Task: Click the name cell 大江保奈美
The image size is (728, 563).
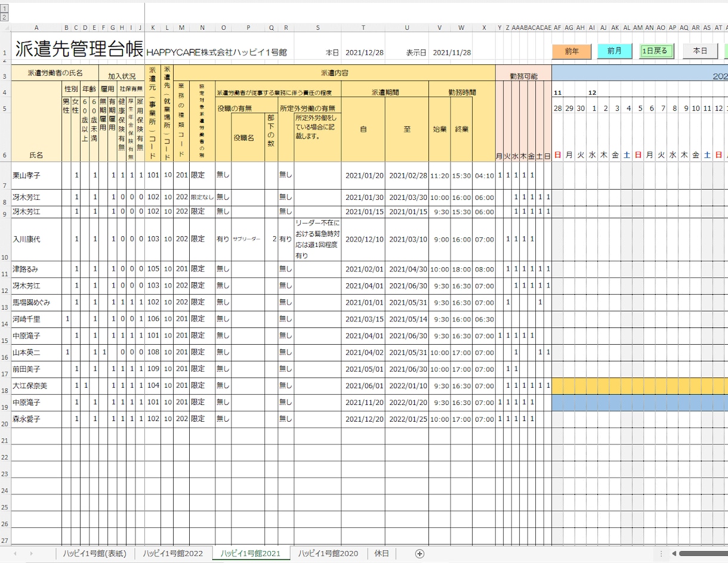Action: (x=36, y=386)
